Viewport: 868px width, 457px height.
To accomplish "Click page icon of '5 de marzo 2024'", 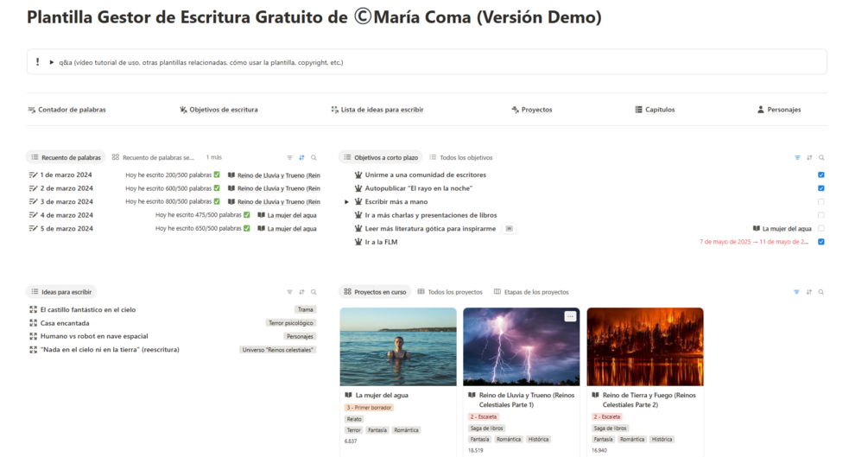I will click(33, 228).
